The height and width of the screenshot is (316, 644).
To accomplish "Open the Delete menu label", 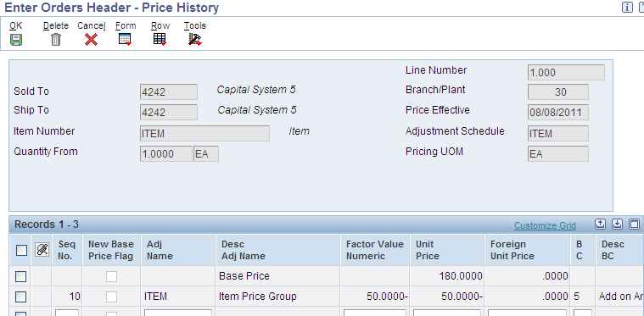I will [x=56, y=25].
